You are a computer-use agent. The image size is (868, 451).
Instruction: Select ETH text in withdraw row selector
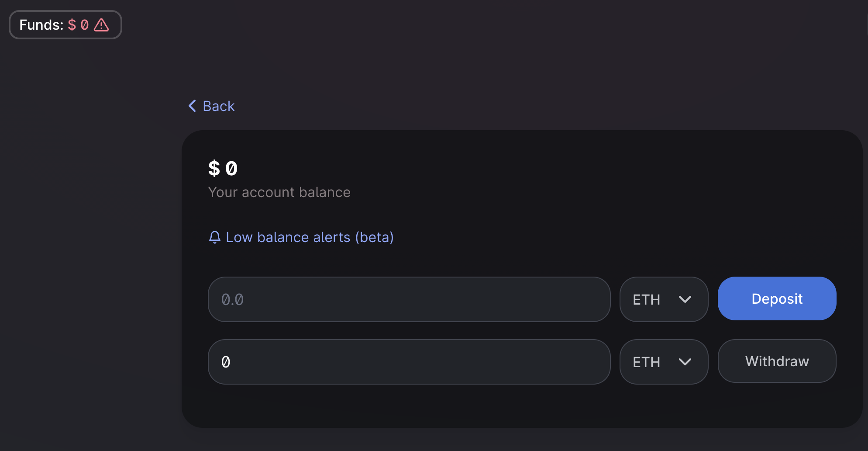(647, 362)
